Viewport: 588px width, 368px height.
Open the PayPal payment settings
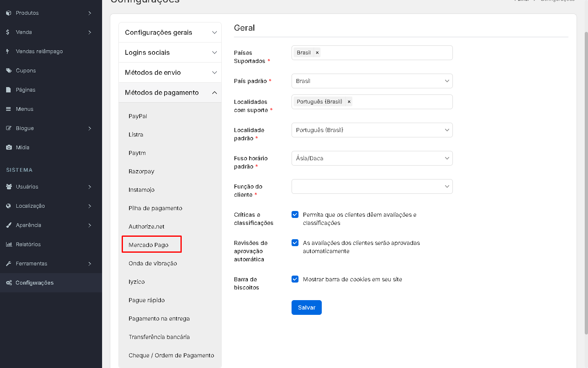tap(138, 116)
